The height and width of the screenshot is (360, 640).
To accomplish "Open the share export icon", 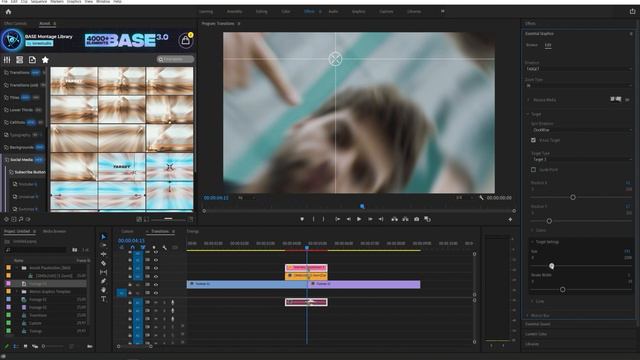I will click(x=632, y=12).
